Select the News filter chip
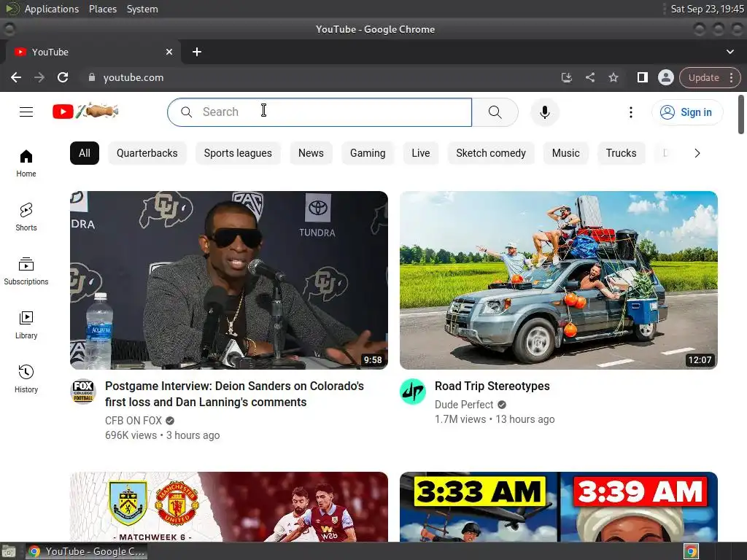This screenshot has width=747, height=560. [x=311, y=153]
